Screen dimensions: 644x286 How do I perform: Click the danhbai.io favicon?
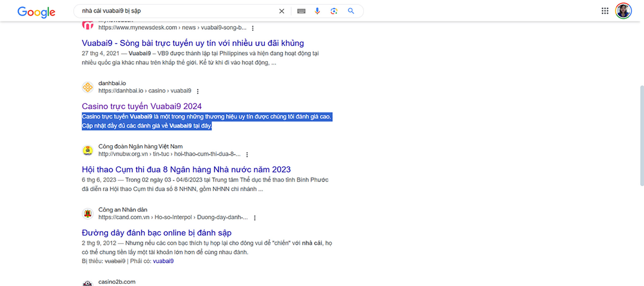click(88, 87)
